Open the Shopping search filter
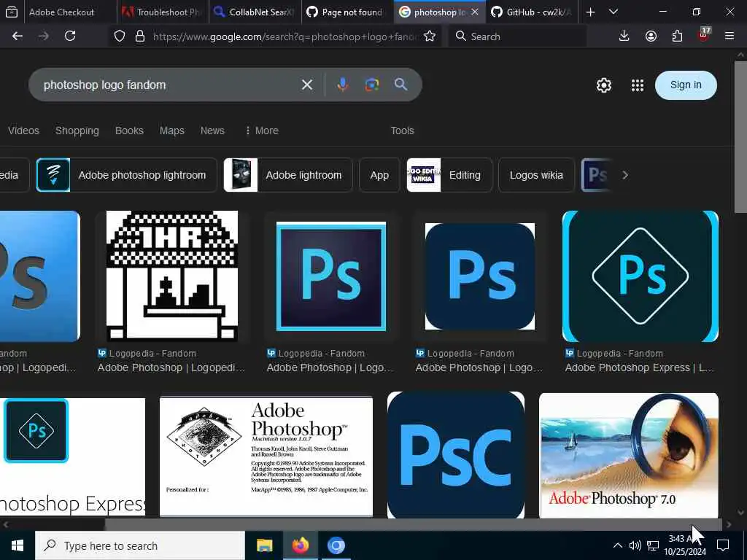The width and height of the screenshot is (747, 560). [x=77, y=131]
